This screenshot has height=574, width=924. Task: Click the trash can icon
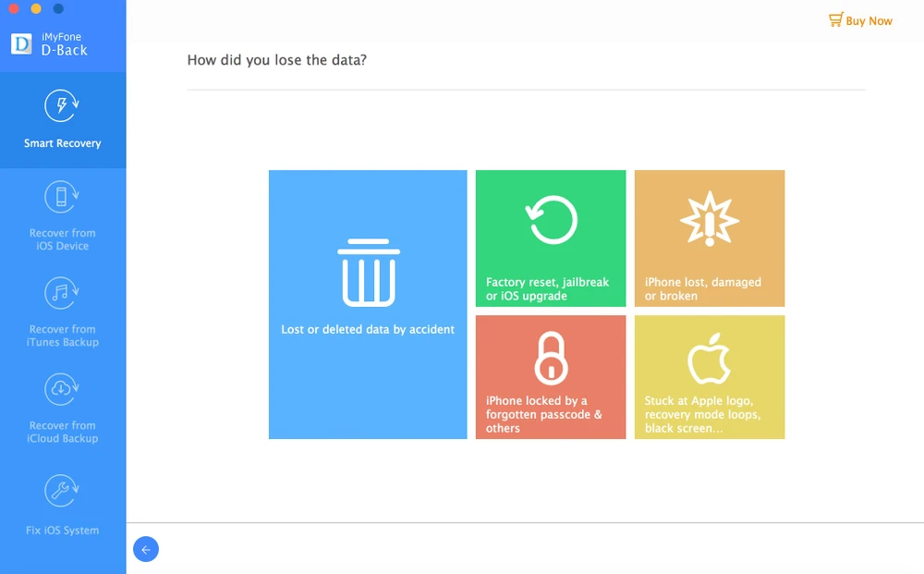pyautogui.click(x=368, y=273)
